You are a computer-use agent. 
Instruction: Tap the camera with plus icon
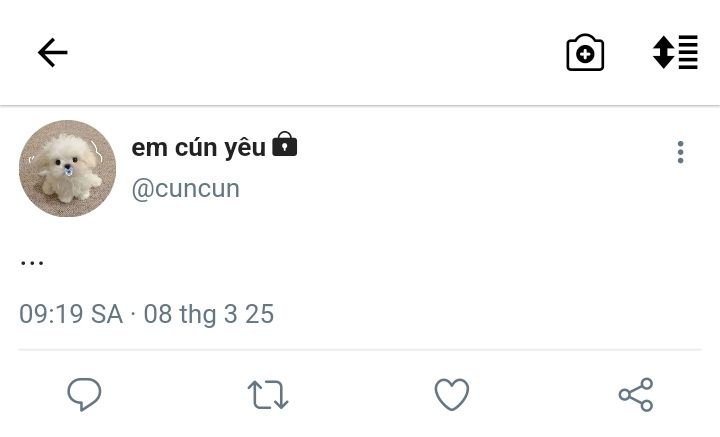(585, 53)
